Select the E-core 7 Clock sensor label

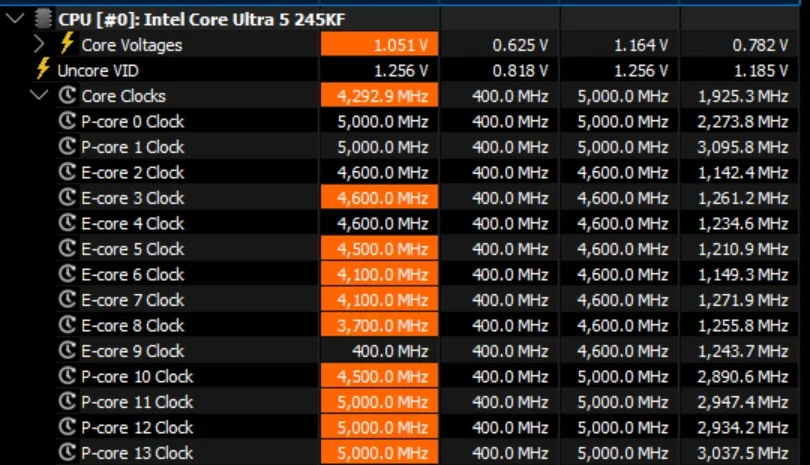coord(132,300)
